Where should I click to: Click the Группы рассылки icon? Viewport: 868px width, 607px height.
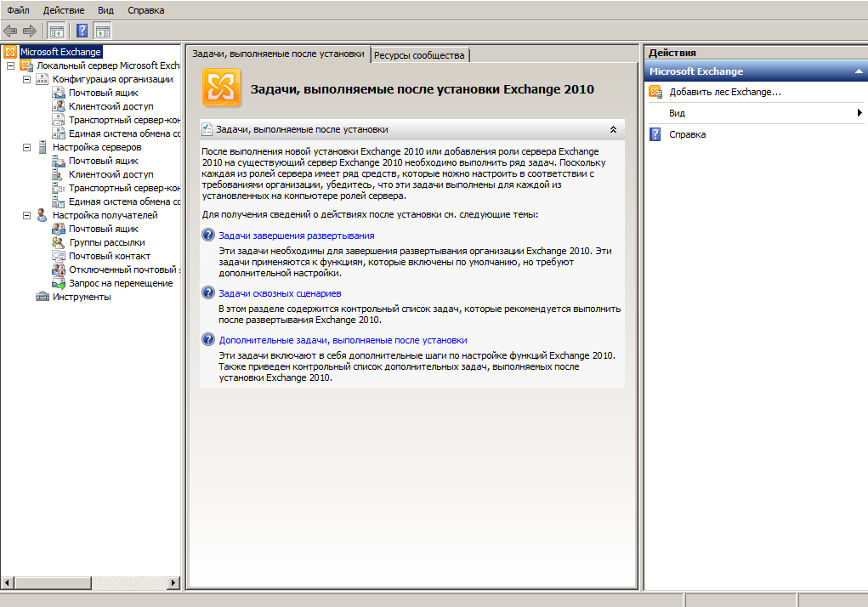click(x=58, y=242)
